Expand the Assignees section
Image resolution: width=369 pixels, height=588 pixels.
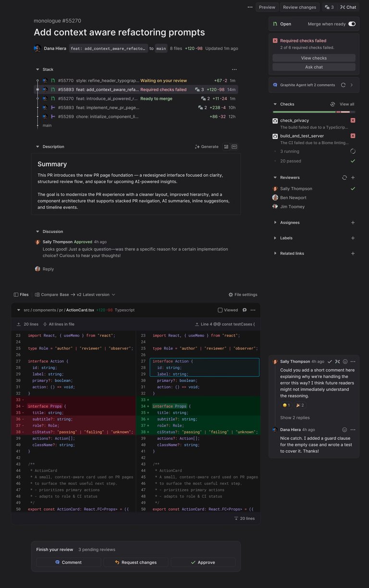[x=275, y=223]
